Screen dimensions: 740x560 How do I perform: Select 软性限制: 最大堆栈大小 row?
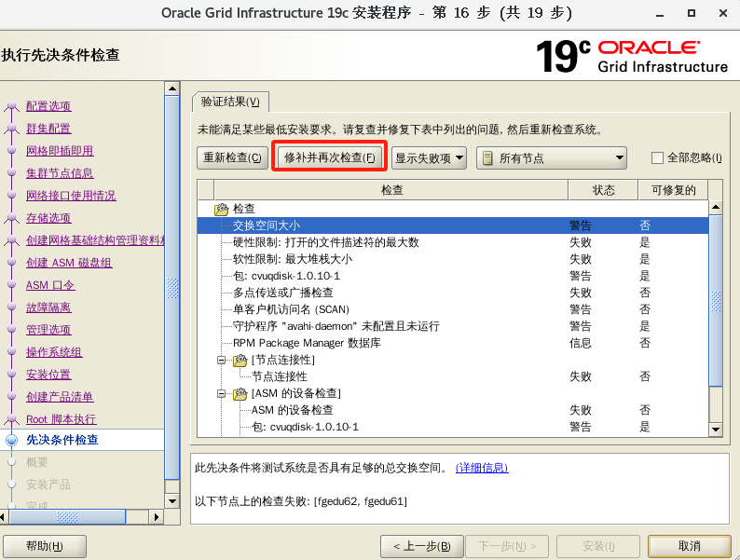(453, 259)
